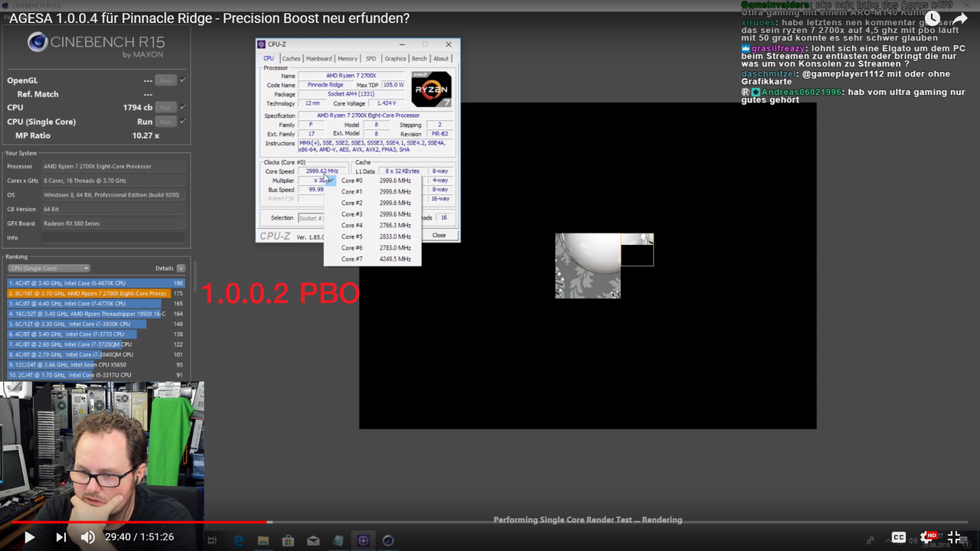Select ranking entry Intel Core i7-3720QM CPU
The image size is (980, 551).
coord(96,344)
